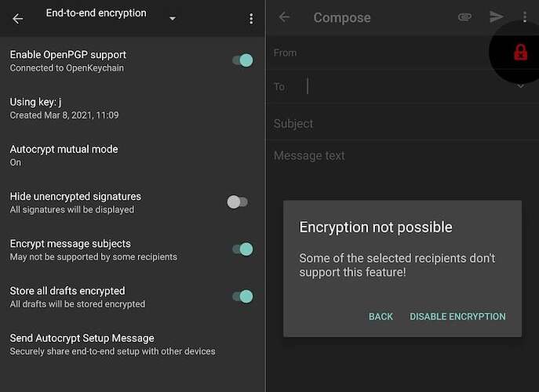Attach a file using paperclip icon

pos(464,16)
